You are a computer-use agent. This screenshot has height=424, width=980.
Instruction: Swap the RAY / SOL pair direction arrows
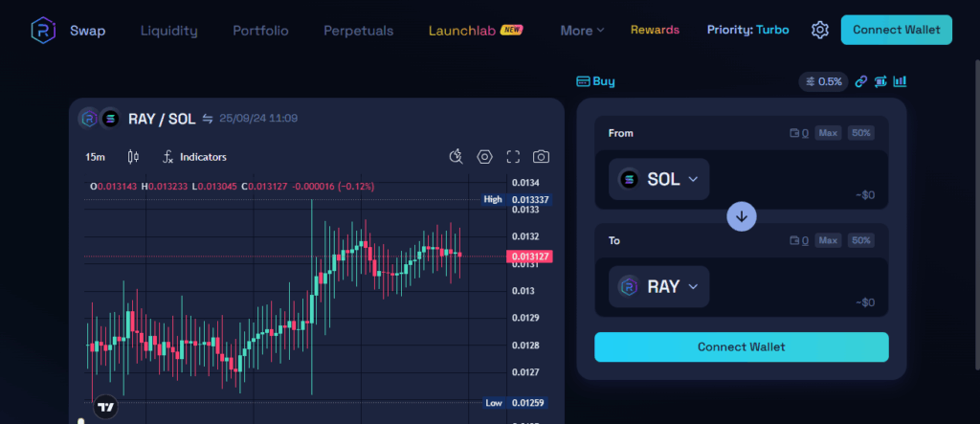(x=208, y=119)
